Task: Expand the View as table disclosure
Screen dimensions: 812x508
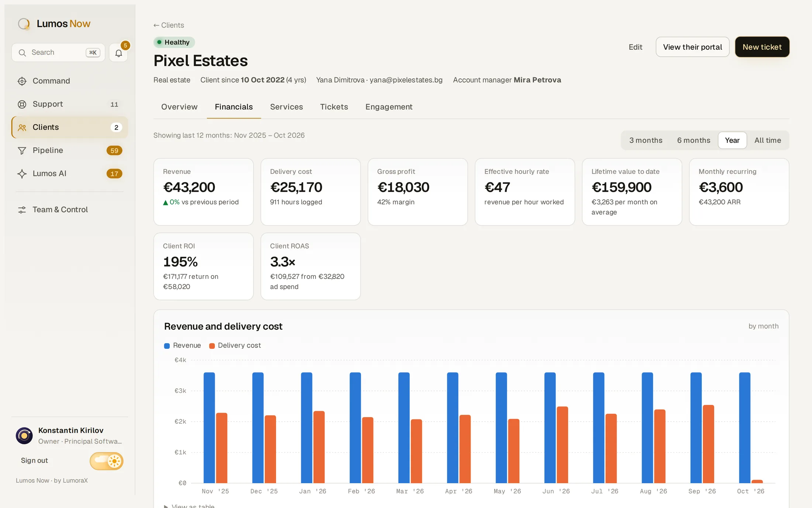Action: 189,505
